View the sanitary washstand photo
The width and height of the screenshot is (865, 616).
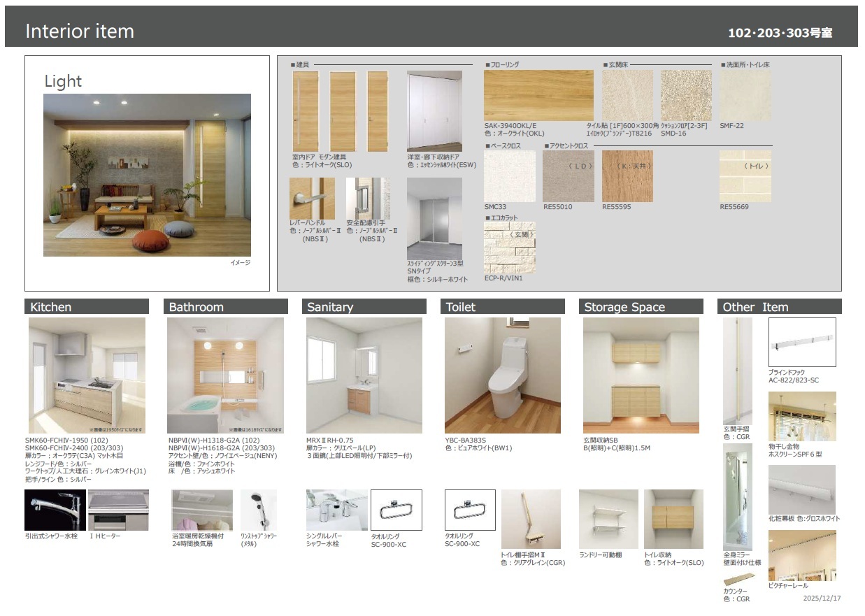pyautogui.click(x=364, y=375)
